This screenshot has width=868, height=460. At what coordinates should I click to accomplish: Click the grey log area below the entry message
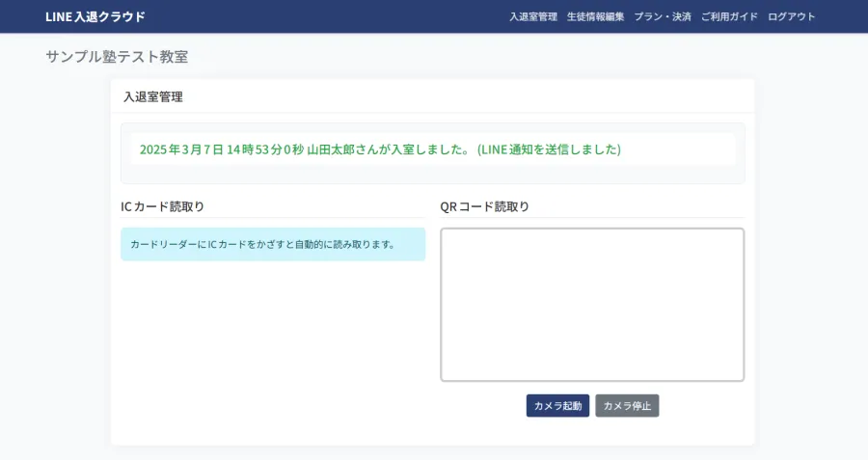(432, 174)
